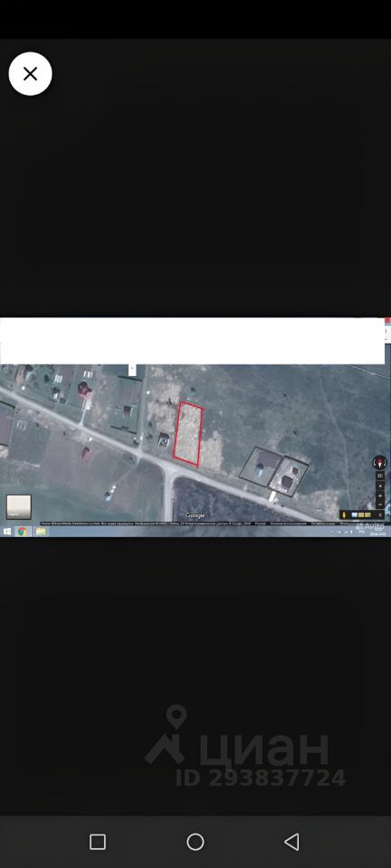Switch map layer via the Карта thumbnail
The width and height of the screenshot is (391, 868).
coord(19,507)
